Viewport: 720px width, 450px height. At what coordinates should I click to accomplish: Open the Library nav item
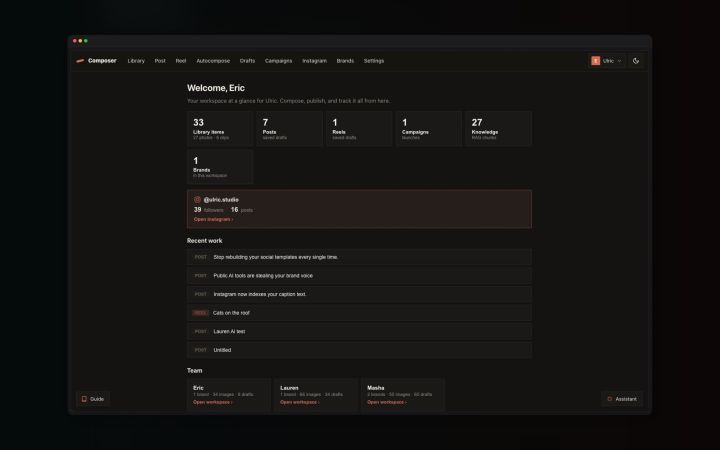tap(136, 61)
